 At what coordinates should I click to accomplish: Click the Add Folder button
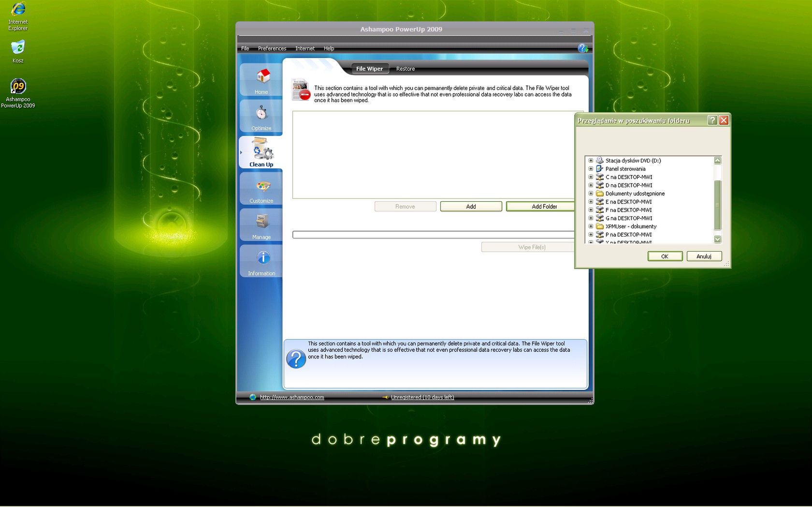(540, 207)
